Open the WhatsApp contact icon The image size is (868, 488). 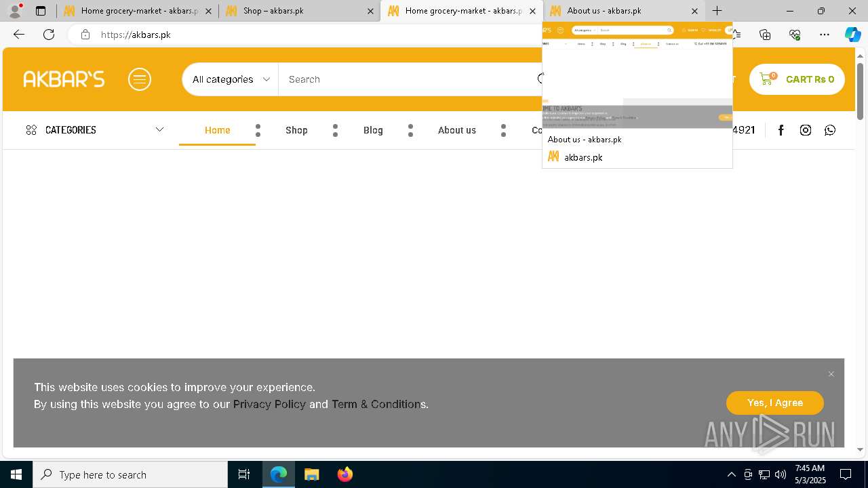pos(830,130)
